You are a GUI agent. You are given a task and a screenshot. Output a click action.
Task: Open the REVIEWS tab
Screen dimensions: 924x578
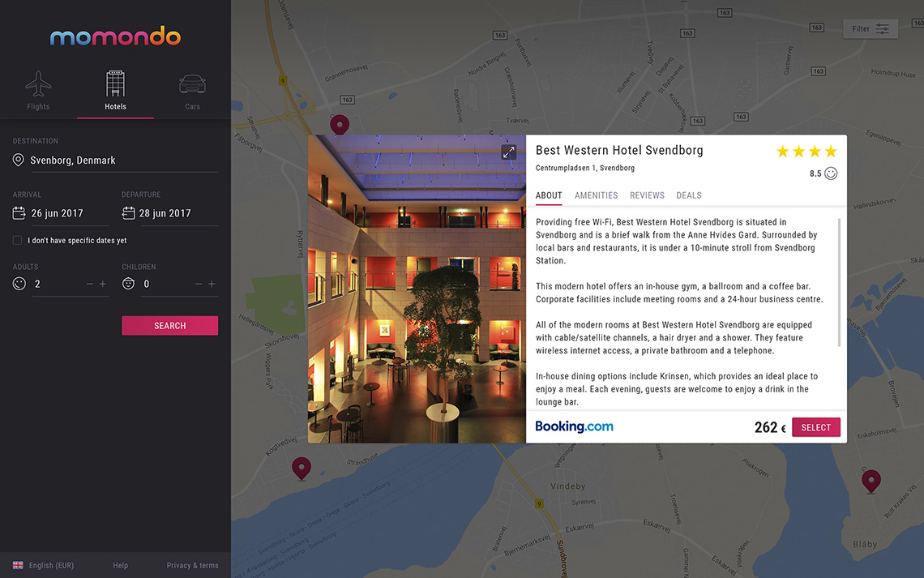[647, 195]
